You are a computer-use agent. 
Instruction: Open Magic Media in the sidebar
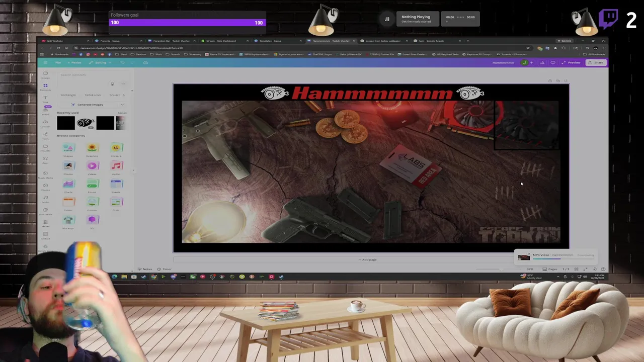45,174
